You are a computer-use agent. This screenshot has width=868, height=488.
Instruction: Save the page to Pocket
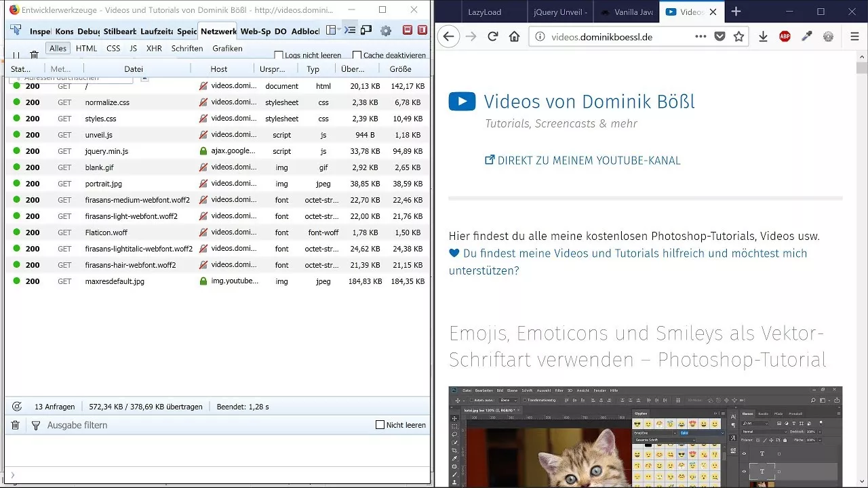720,37
